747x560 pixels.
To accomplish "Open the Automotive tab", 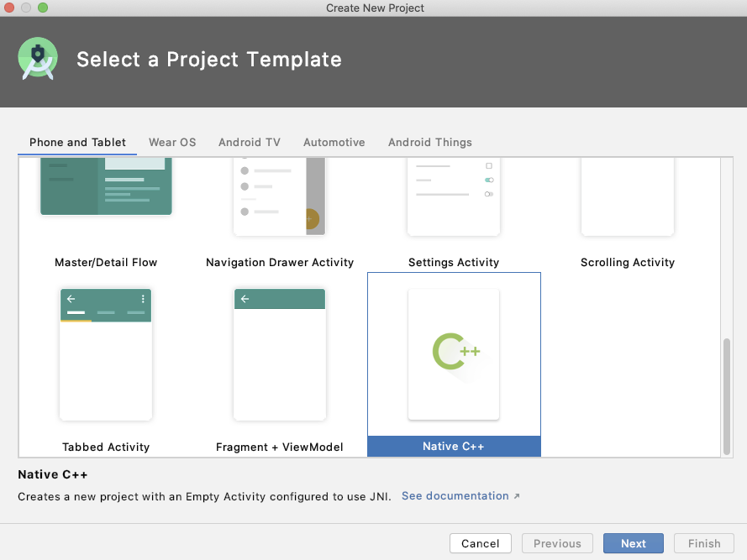I will tap(334, 143).
